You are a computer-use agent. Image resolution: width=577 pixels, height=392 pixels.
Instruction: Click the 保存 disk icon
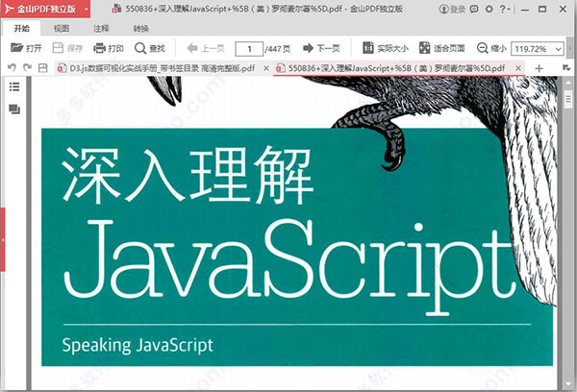point(58,48)
